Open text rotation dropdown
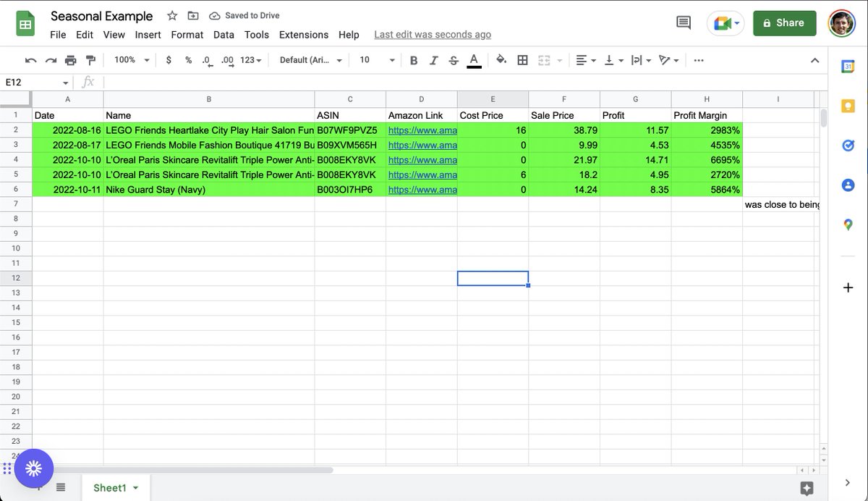The height and width of the screenshot is (501, 868). tap(668, 60)
